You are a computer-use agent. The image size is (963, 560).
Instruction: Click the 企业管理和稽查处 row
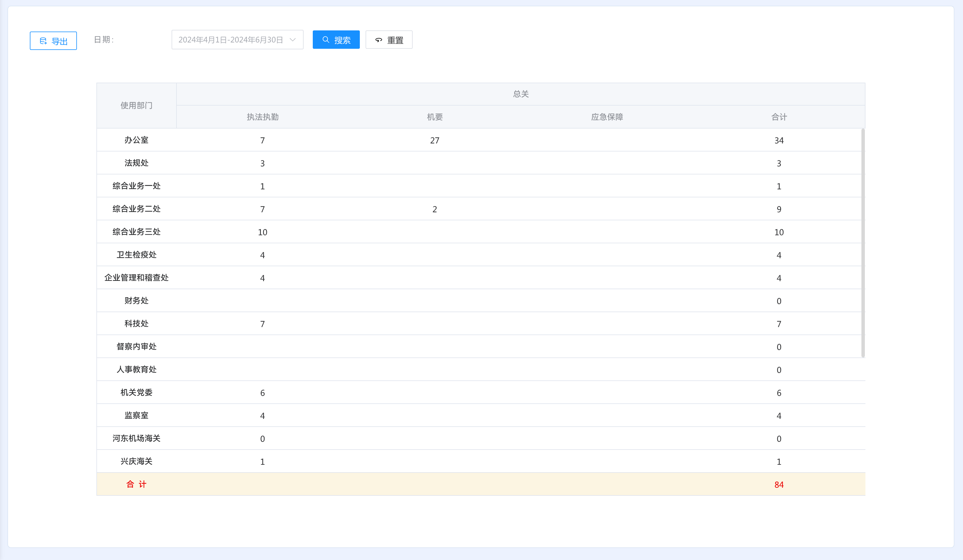pyautogui.click(x=136, y=278)
